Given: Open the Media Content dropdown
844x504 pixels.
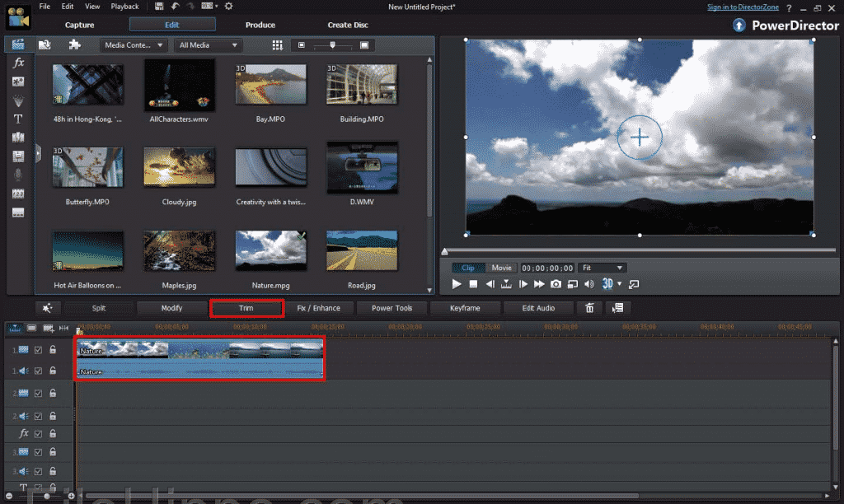Looking at the screenshot, I should (x=134, y=45).
